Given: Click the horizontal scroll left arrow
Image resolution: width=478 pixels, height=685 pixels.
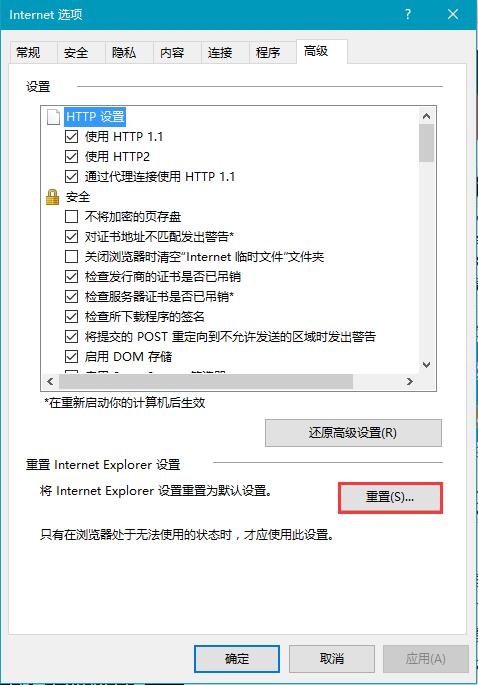Looking at the screenshot, I should click(x=50, y=381).
